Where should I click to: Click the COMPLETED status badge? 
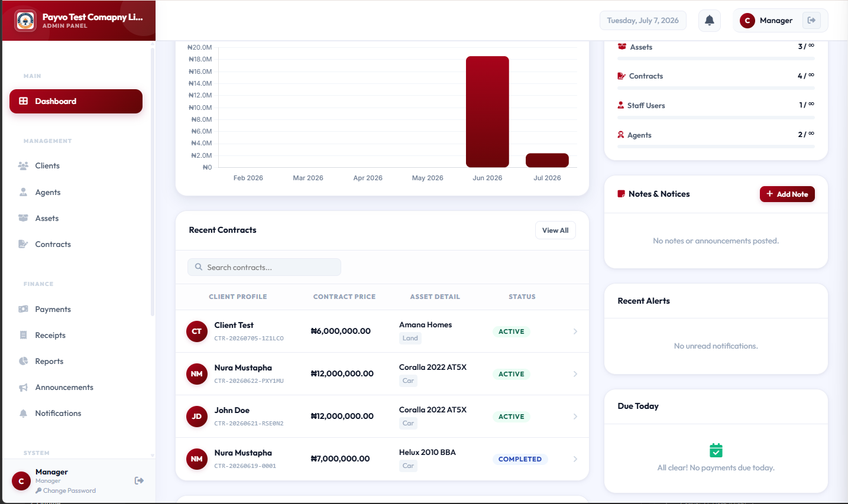(x=520, y=459)
